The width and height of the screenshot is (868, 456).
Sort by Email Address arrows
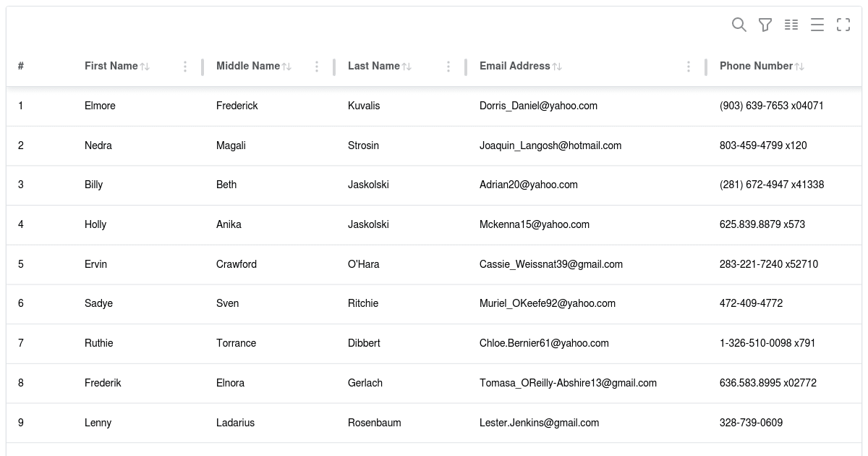pos(557,67)
